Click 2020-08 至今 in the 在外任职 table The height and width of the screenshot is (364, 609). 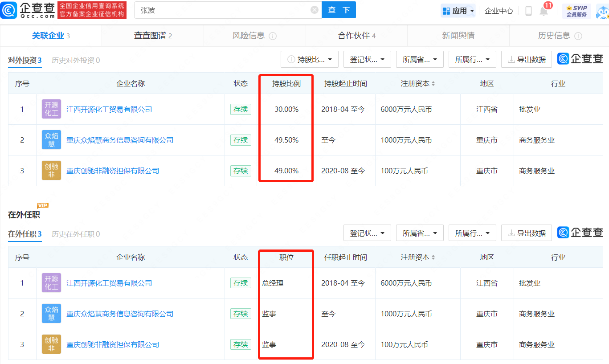click(343, 344)
